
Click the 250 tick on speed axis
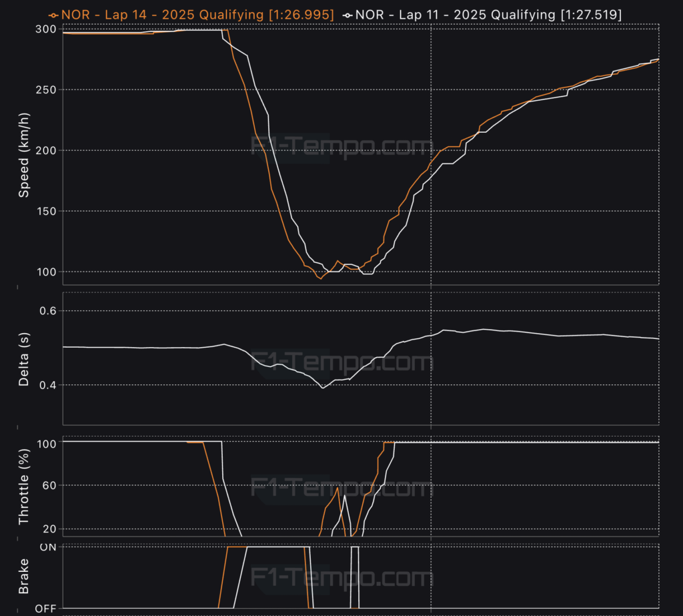coord(46,90)
